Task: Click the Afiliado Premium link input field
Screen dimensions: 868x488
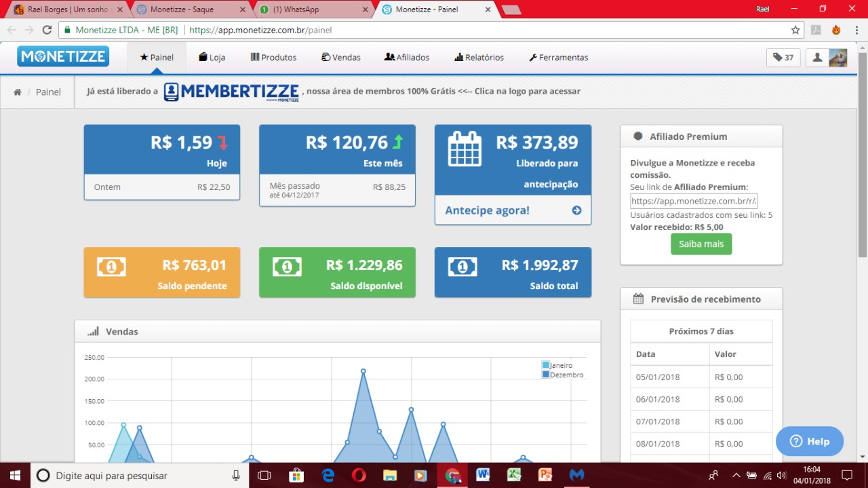Action: pos(693,201)
